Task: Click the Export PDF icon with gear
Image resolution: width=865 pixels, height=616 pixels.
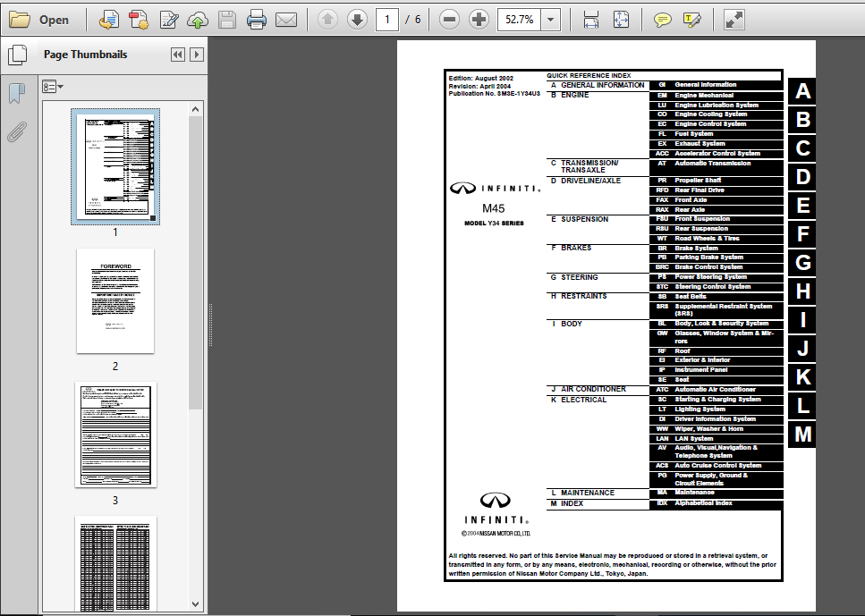Action: [139, 20]
